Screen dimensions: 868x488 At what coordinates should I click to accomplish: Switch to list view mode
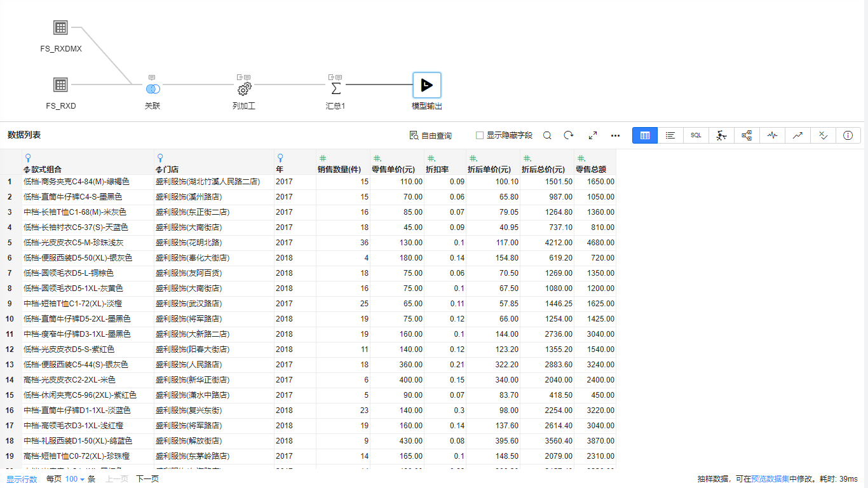tap(670, 135)
